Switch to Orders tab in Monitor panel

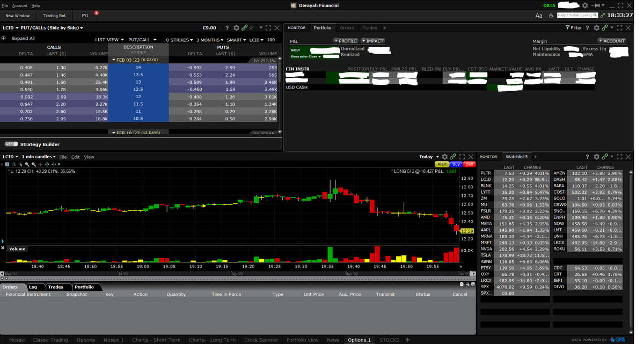coord(347,27)
